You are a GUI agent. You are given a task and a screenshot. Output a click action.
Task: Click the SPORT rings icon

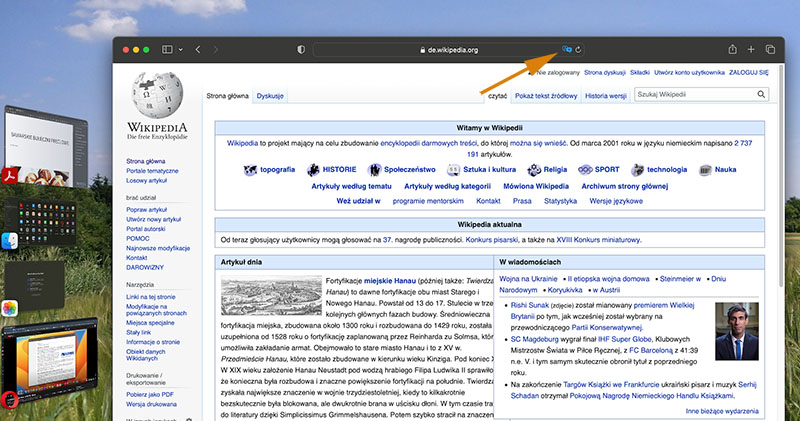585,170
